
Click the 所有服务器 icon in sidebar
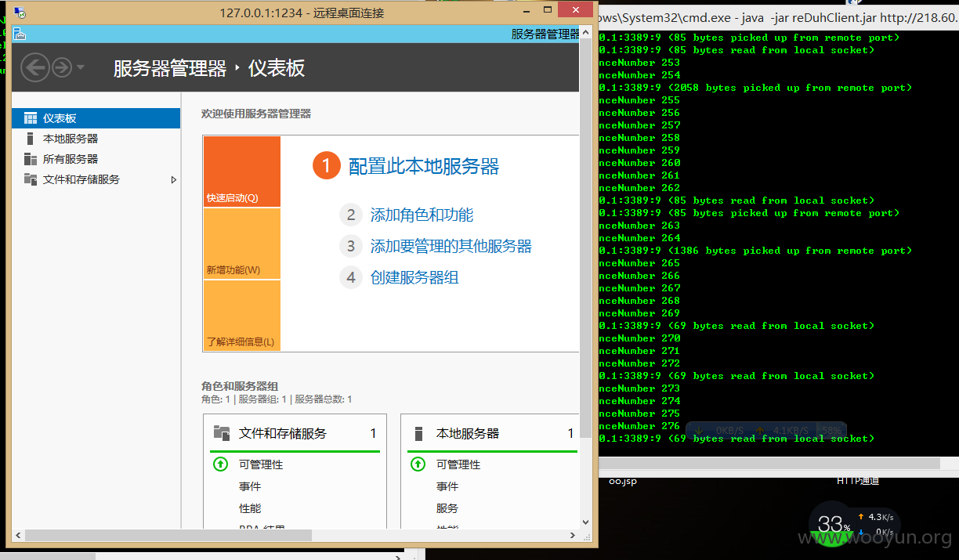[x=31, y=159]
